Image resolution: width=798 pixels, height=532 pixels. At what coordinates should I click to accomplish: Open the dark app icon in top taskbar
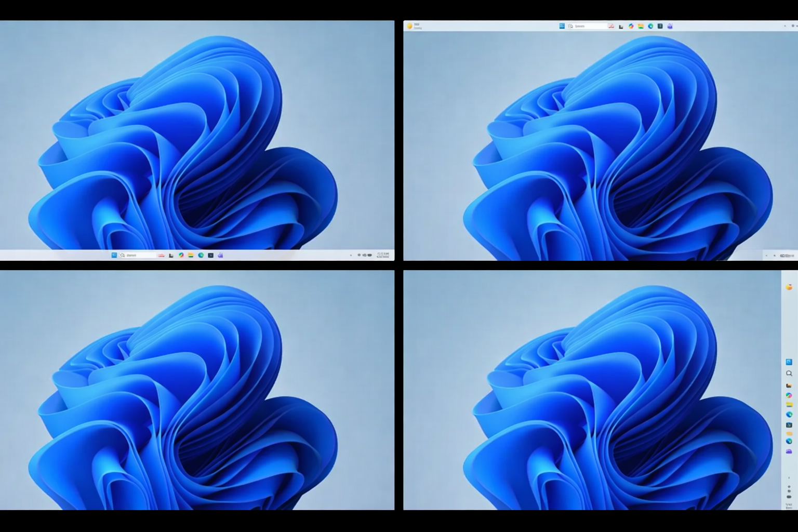(660, 26)
